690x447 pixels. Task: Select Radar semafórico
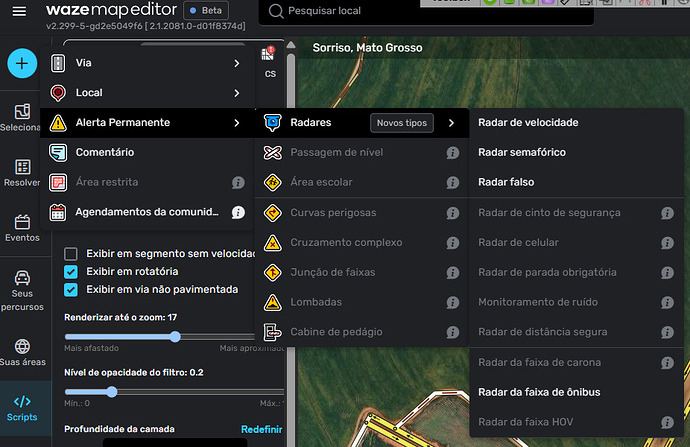[x=576, y=152]
